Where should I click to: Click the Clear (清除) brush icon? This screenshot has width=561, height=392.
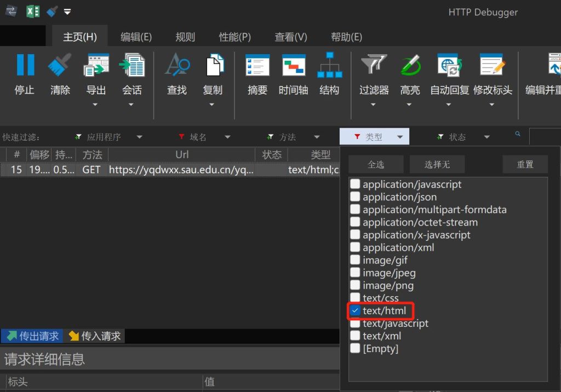[x=60, y=66]
